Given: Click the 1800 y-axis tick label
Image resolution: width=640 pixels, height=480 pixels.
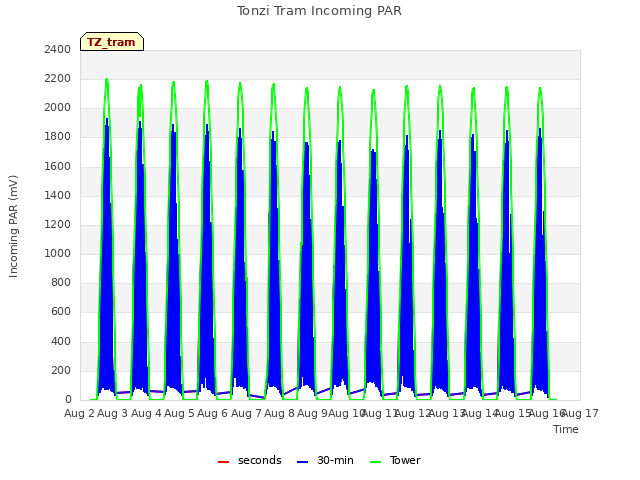Looking at the screenshot, I should coord(58,137).
